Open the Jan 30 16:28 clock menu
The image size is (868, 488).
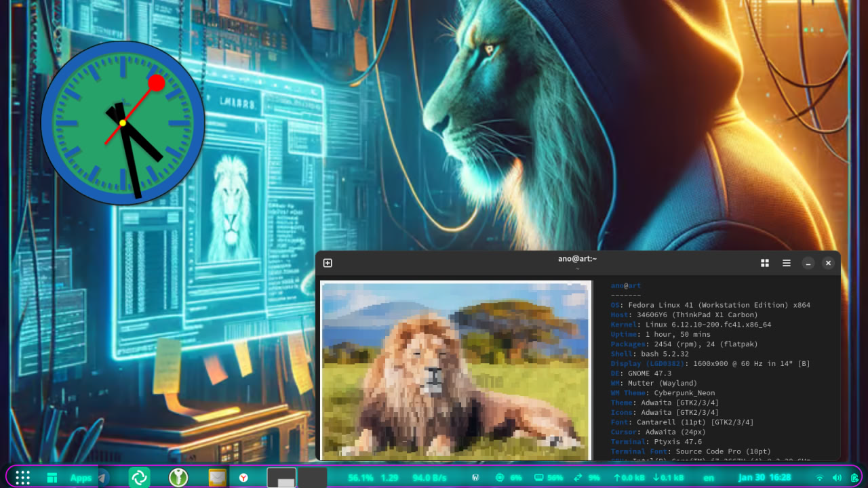pos(765,478)
